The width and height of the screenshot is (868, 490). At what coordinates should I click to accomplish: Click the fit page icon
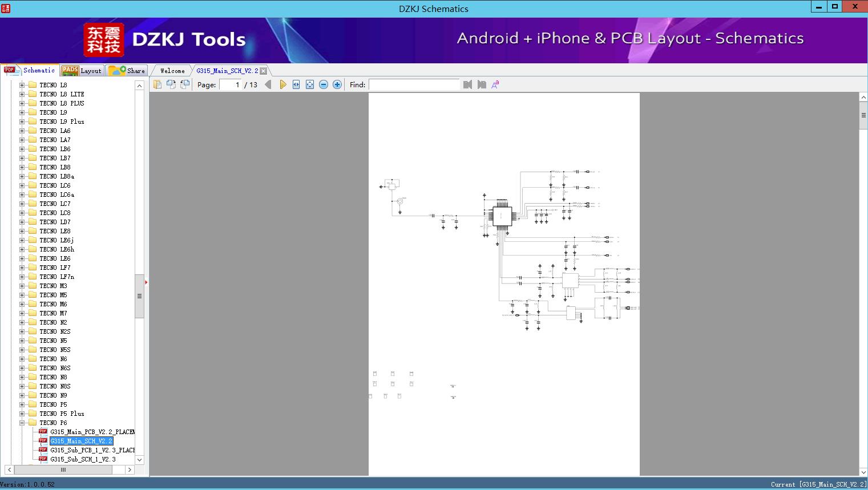pos(310,84)
